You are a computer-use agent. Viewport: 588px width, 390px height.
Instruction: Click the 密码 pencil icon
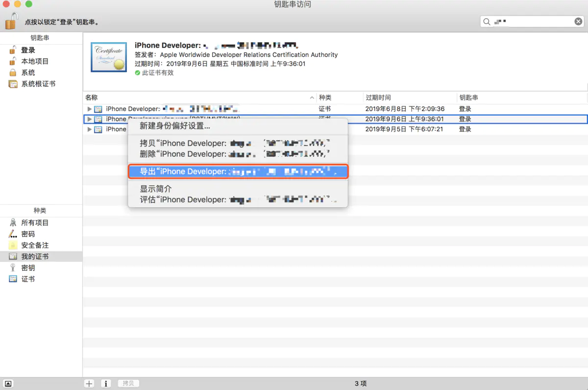point(13,234)
